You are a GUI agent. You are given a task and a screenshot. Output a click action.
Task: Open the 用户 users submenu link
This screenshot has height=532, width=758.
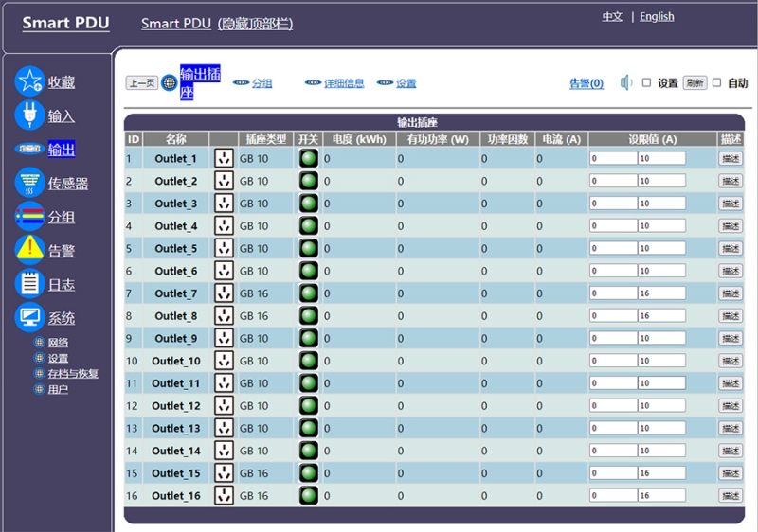click(x=58, y=389)
